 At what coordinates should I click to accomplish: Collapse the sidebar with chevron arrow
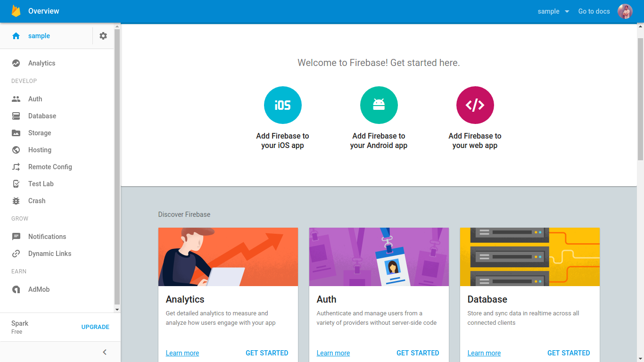click(105, 352)
